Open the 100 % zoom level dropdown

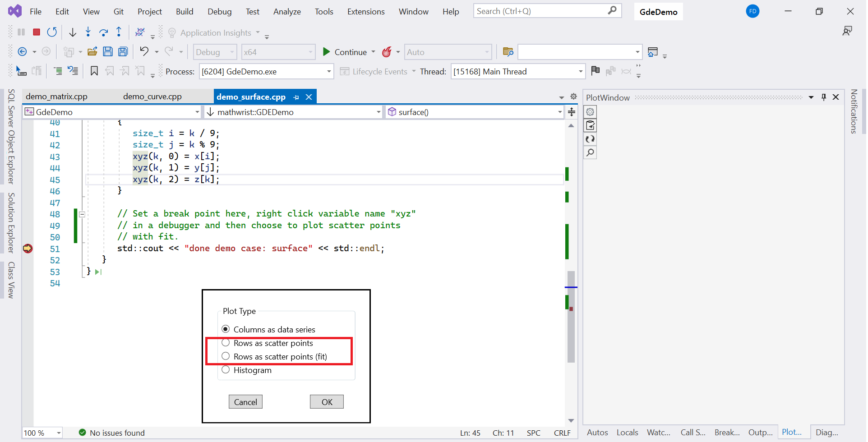tap(42, 433)
